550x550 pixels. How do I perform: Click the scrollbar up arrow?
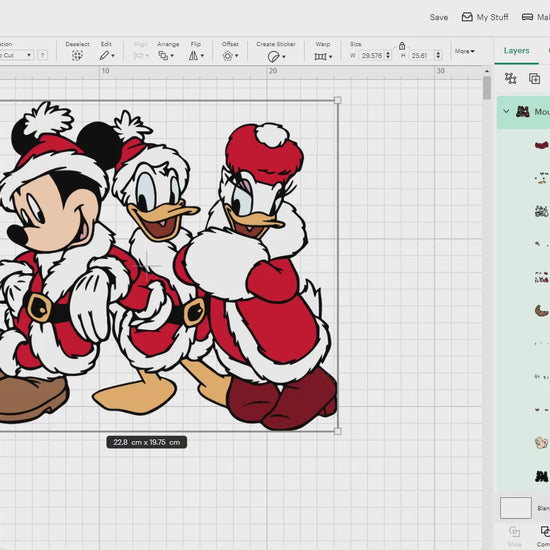(487, 71)
